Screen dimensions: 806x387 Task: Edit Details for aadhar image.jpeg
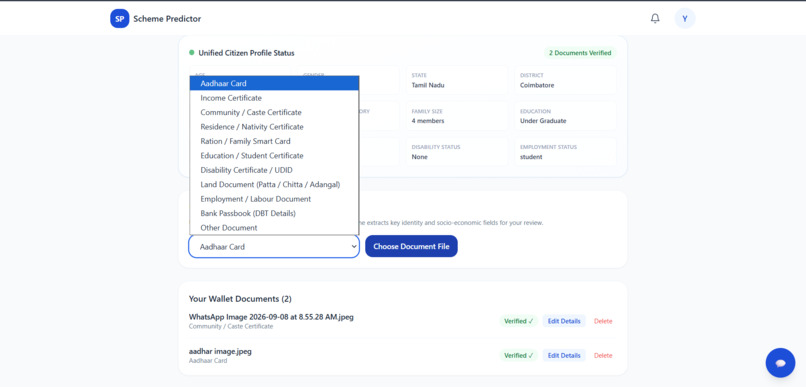coord(564,356)
